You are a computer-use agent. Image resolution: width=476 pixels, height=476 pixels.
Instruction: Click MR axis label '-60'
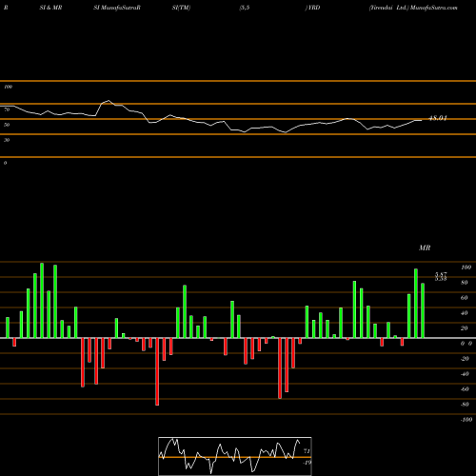point(465,389)
